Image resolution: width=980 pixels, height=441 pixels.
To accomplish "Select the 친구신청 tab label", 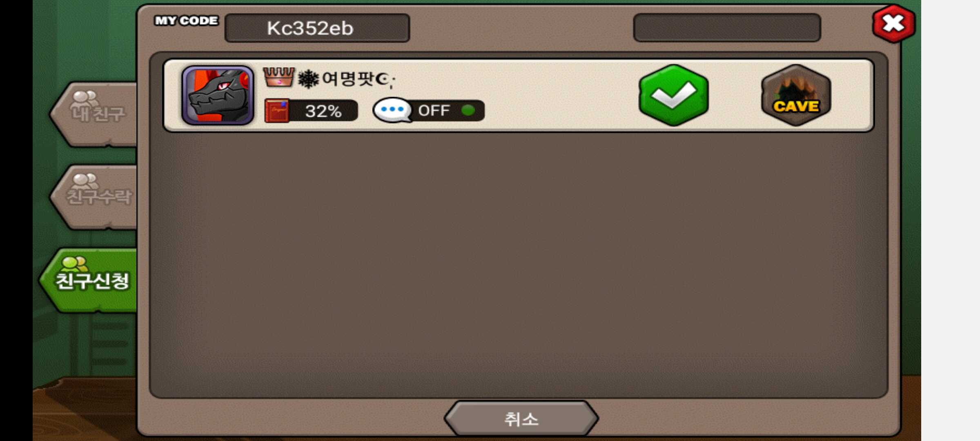I will (92, 281).
